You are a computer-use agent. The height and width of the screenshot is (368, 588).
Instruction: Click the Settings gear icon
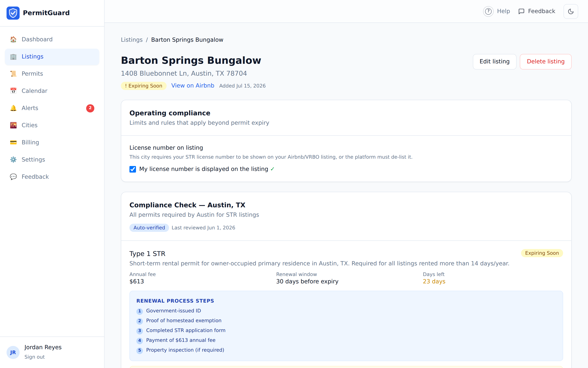pos(13,159)
